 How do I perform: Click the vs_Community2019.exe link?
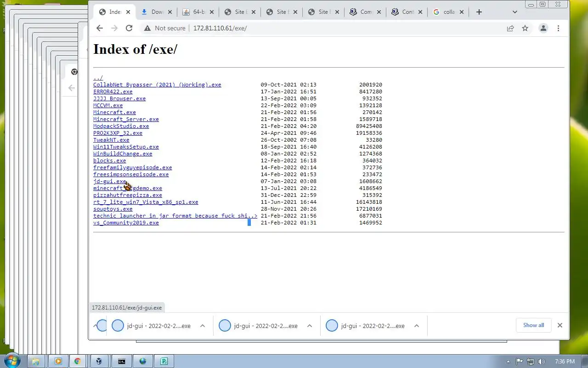click(x=126, y=223)
